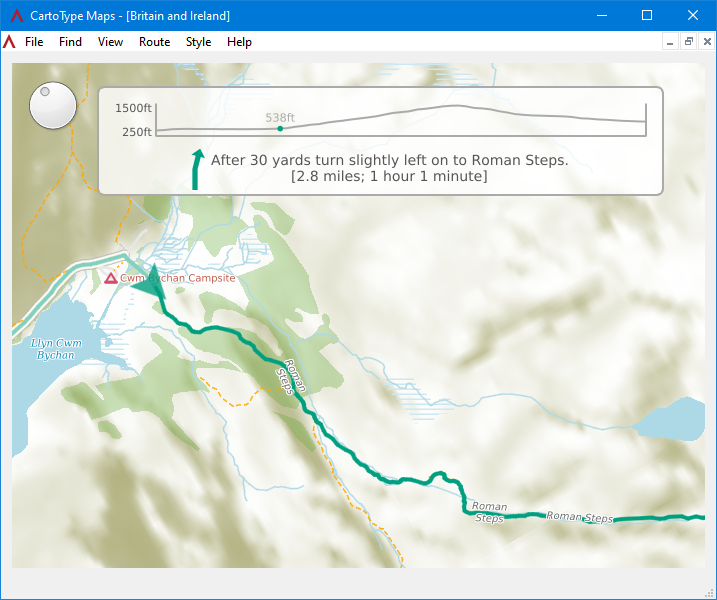Open the Find menu
The width and height of the screenshot is (717, 600).
(70, 42)
